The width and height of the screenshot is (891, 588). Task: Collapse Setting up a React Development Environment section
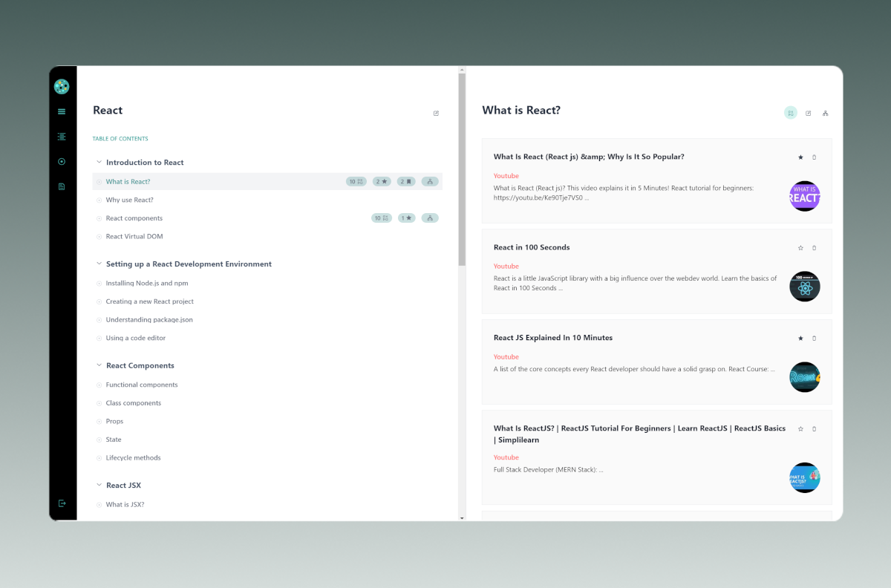(x=99, y=264)
